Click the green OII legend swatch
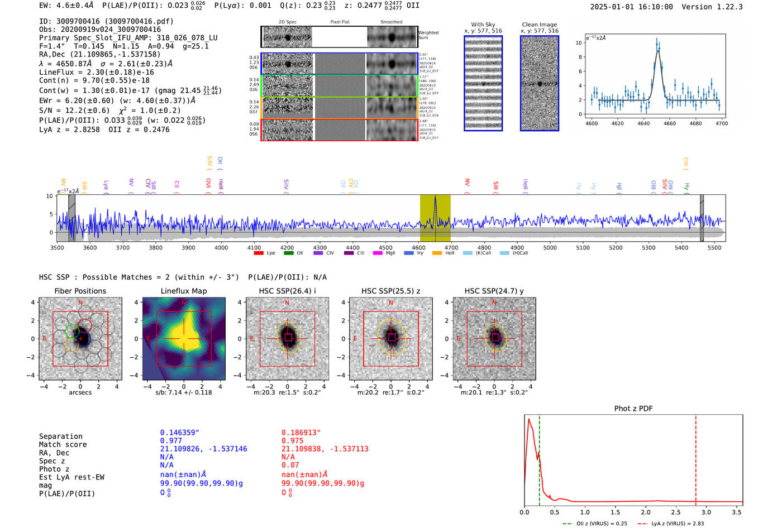This screenshot has height=532, width=782. 288,253
